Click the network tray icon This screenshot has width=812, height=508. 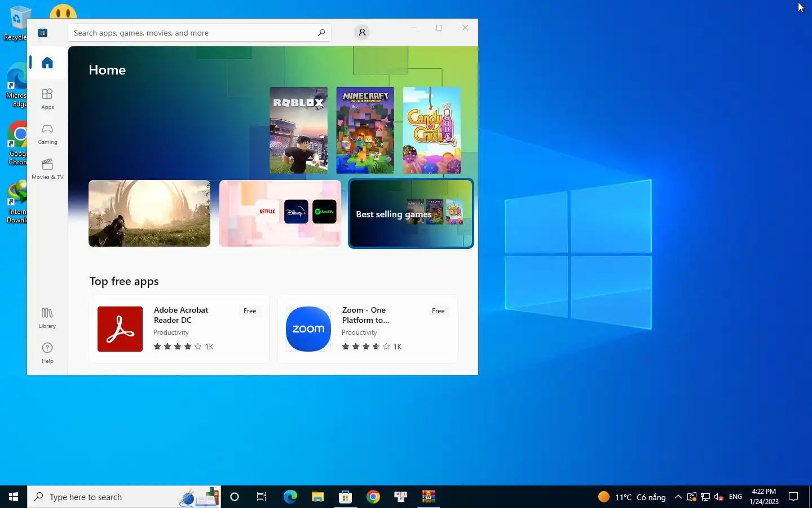coord(705,497)
